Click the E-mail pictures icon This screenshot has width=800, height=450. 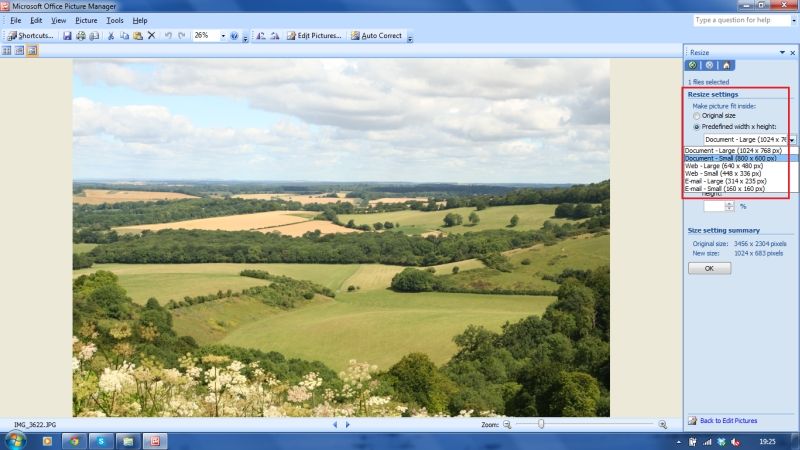[x=94, y=36]
